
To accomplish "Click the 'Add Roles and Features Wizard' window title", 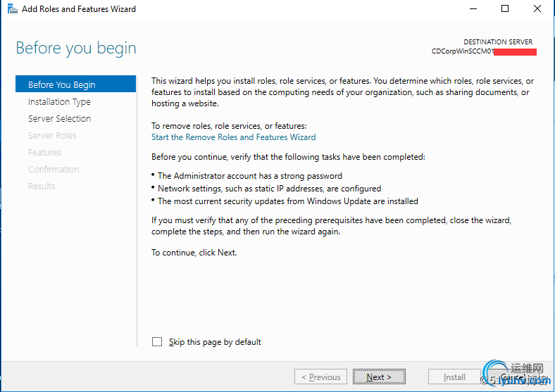I will 79,9.
